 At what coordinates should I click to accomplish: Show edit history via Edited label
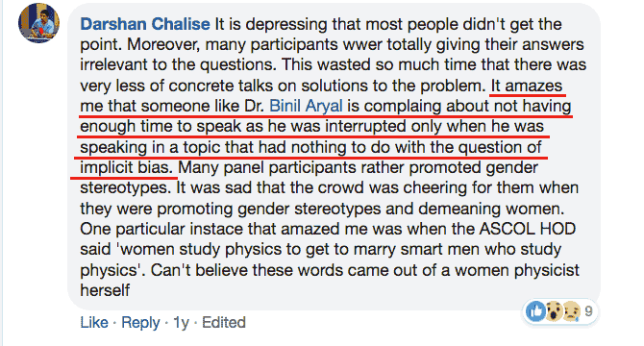point(224,323)
